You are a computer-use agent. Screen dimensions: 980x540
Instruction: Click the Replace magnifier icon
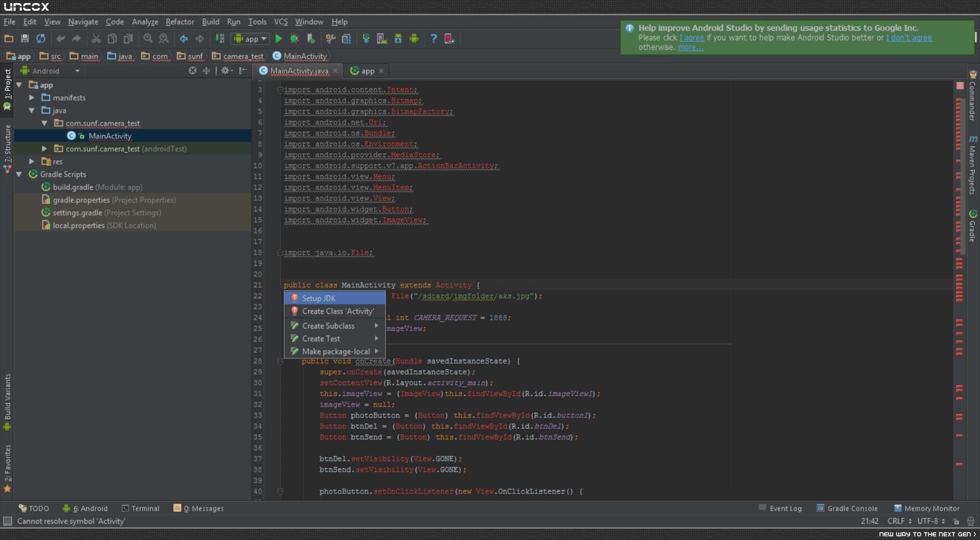tap(164, 38)
